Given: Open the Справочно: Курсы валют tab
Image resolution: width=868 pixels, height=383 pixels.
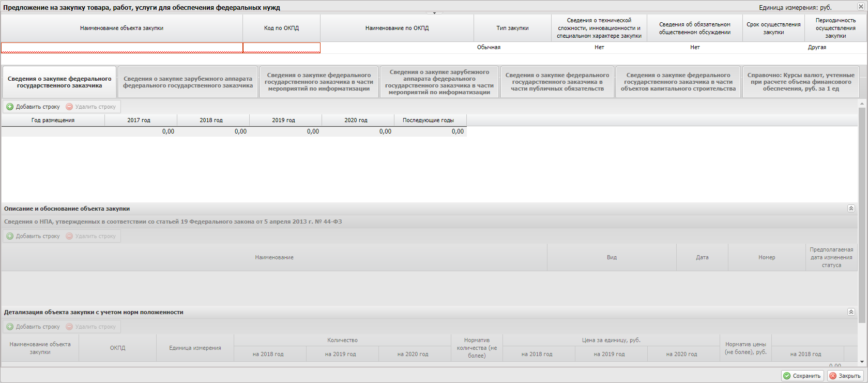Looking at the screenshot, I should coord(801,82).
